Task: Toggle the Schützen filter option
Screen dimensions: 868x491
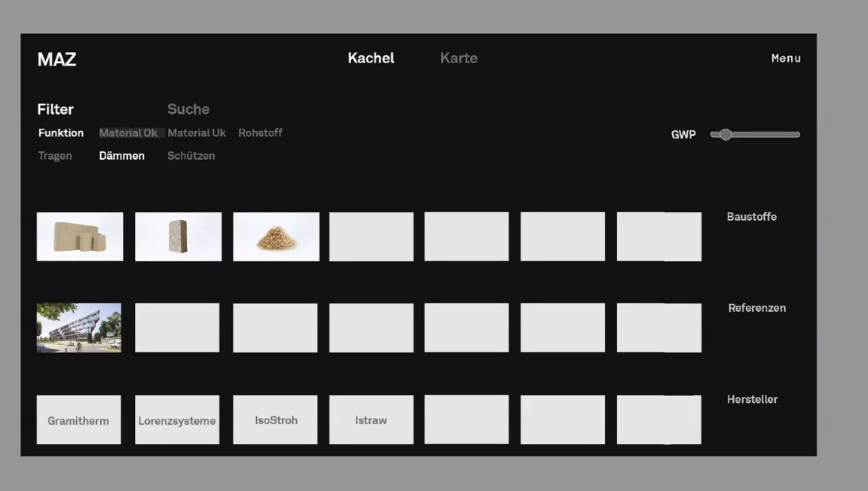Action: [x=191, y=156]
